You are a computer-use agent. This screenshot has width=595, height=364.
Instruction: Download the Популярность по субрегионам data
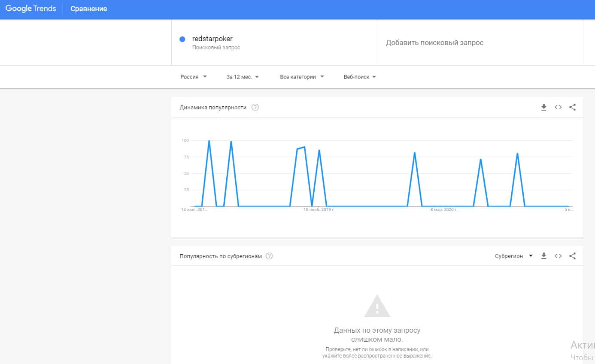543,256
